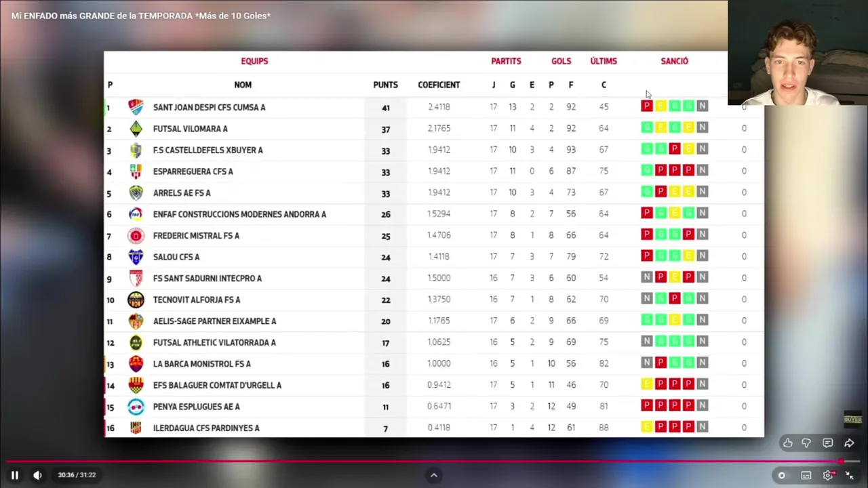Click the EQUIPS header
Viewport: 868px width, 488px height.
coord(254,61)
